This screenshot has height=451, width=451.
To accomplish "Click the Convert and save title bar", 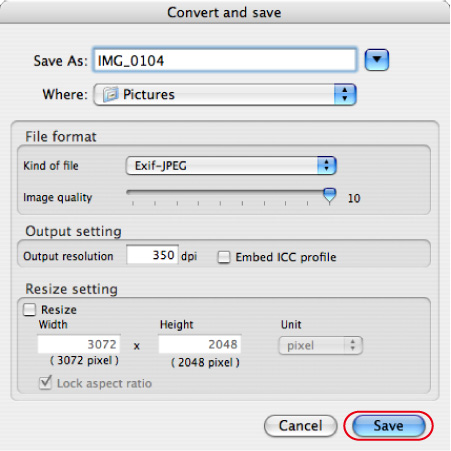I will coord(225,12).
